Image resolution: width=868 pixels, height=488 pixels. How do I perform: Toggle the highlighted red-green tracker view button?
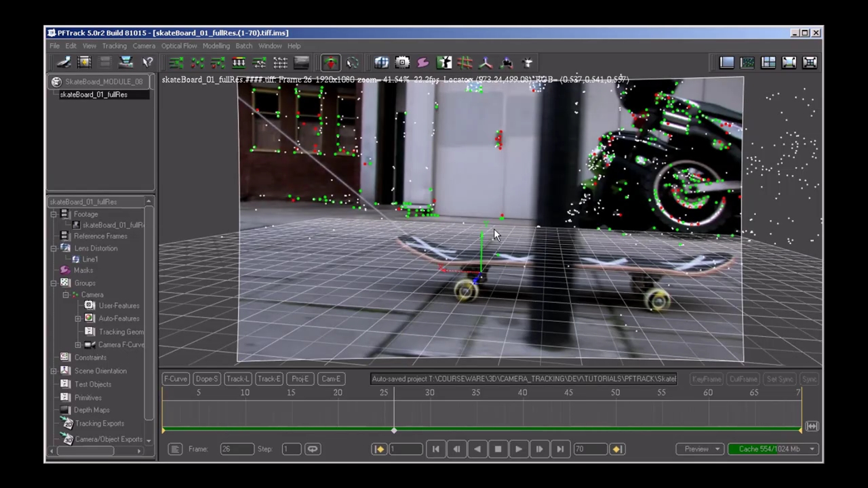[331, 63]
